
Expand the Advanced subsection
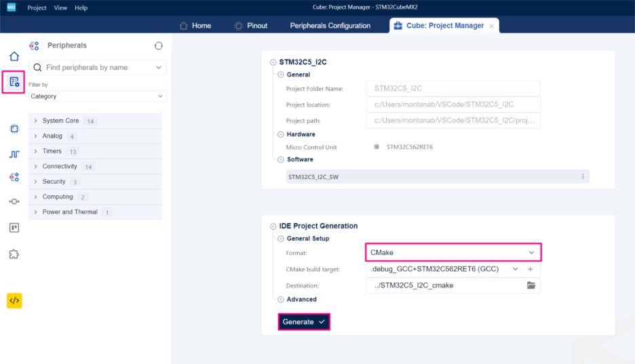coord(281,300)
